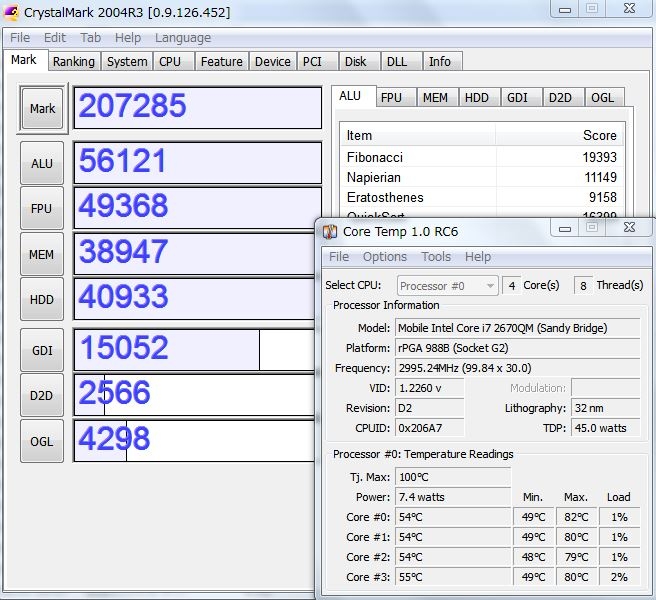Run the GDI benchmark button
This screenshot has height=600, width=656.
click(42, 350)
